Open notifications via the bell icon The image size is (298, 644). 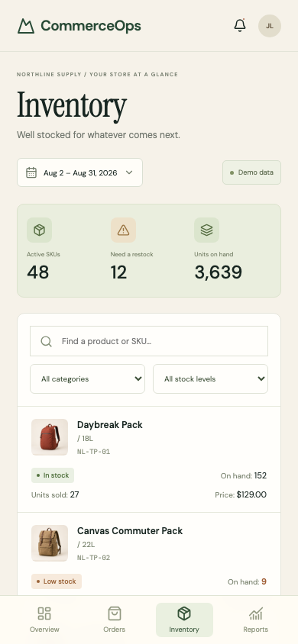pyautogui.click(x=240, y=25)
